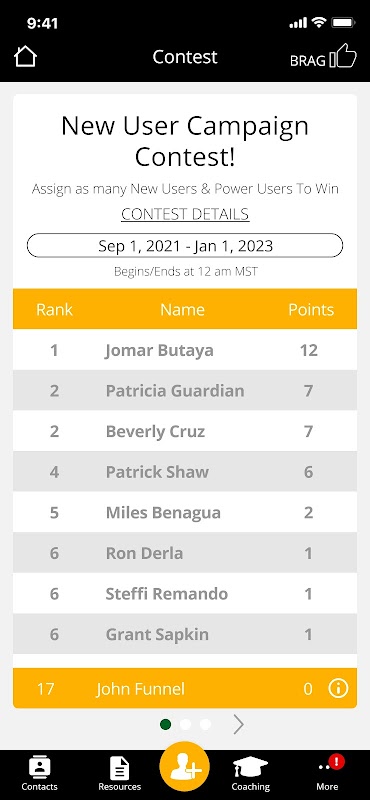Screen dimensions: 370x800
Task: Select the third page indicator dot
Action: [x=205, y=724]
